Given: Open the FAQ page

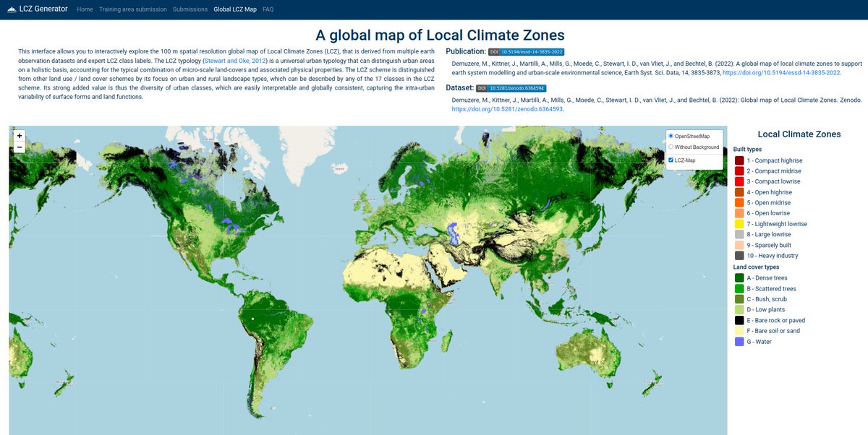Looking at the screenshot, I should pyautogui.click(x=268, y=9).
